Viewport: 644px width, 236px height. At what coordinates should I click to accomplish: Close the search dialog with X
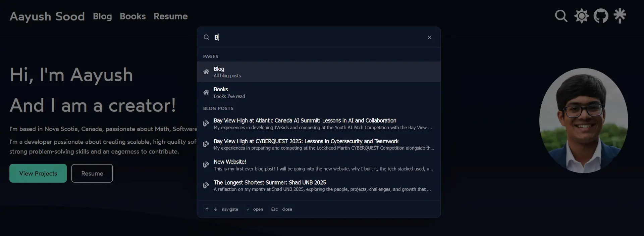click(x=429, y=37)
